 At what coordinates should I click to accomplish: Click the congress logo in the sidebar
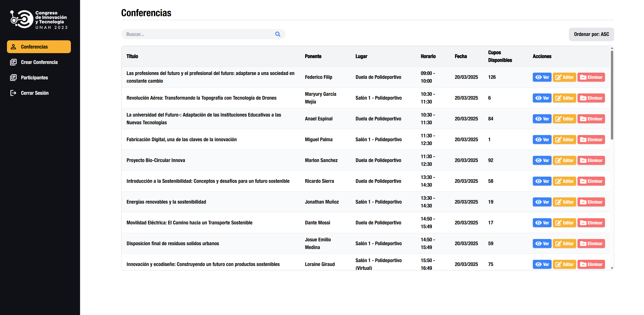click(x=39, y=20)
